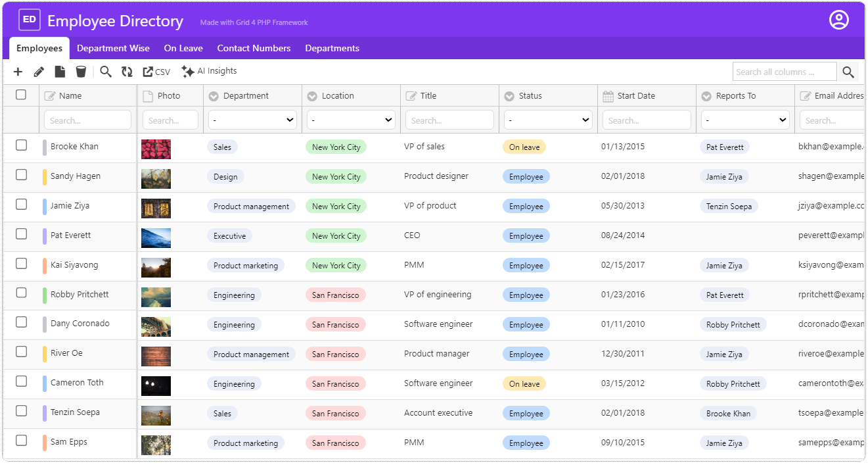Open the On Leave tab
Screen dimensions: 868x465
tap(183, 48)
